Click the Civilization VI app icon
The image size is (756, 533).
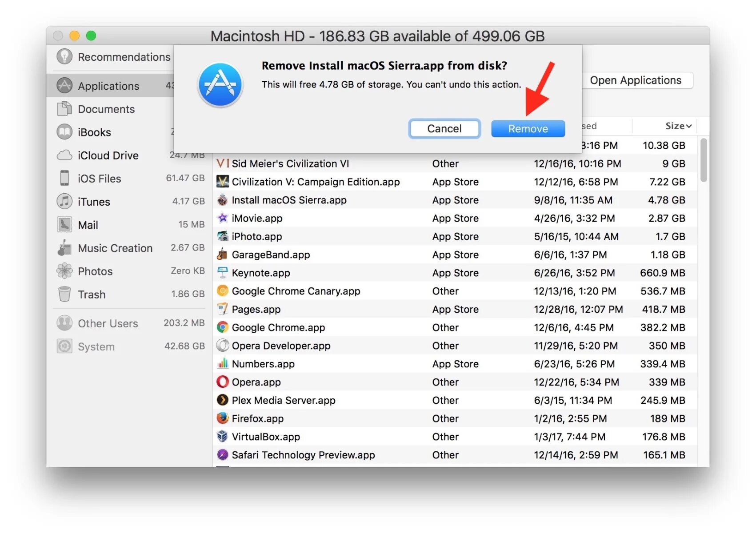coord(223,163)
